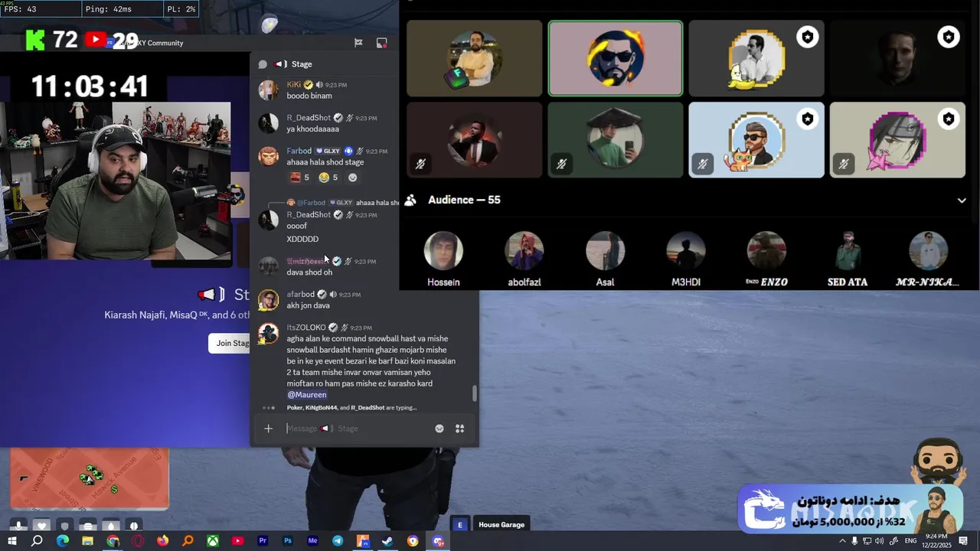This screenshot has width=980, height=551.
Task: Open Media Encoder from taskbar
Action: (x=312, y=541)
